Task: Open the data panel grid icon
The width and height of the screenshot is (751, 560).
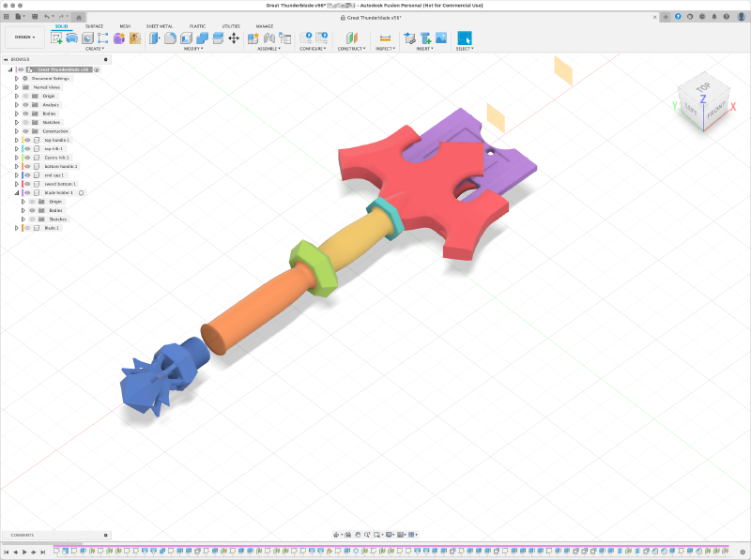Action: click(x=7, y=17)
